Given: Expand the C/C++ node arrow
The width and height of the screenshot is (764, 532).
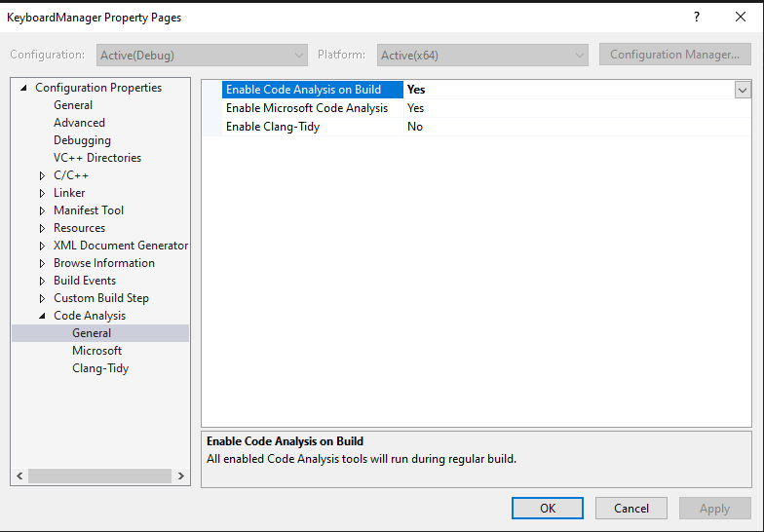Looking at the screenshot, I should [x=43, y=175].
